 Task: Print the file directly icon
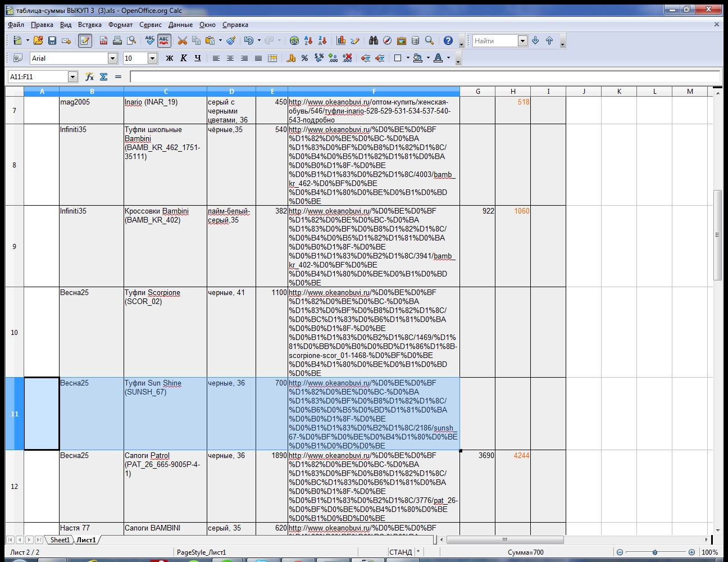117,40
